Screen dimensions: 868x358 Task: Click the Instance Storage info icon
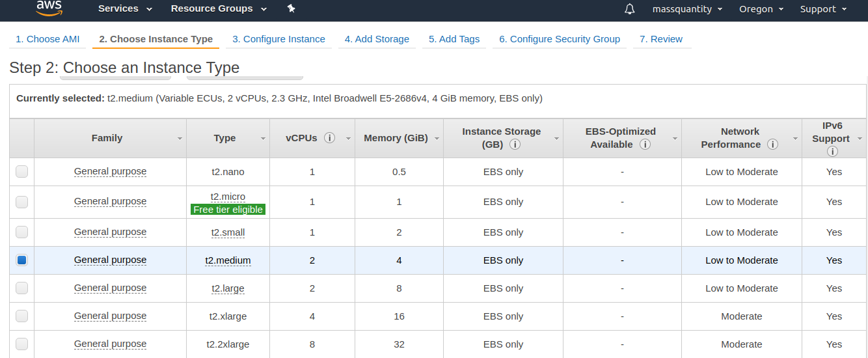[515, 145]
